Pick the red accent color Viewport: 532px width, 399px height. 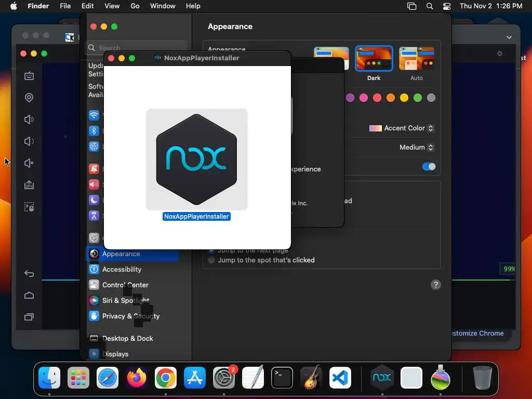coord(377,98)
